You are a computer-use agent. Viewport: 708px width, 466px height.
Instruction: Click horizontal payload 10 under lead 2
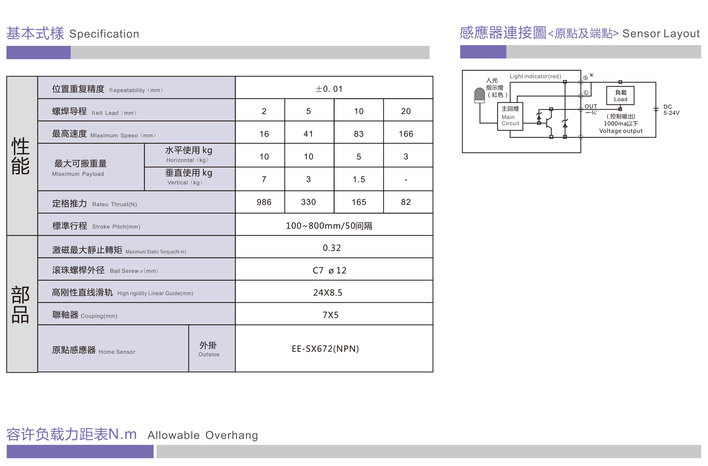[x=264, y=156]
